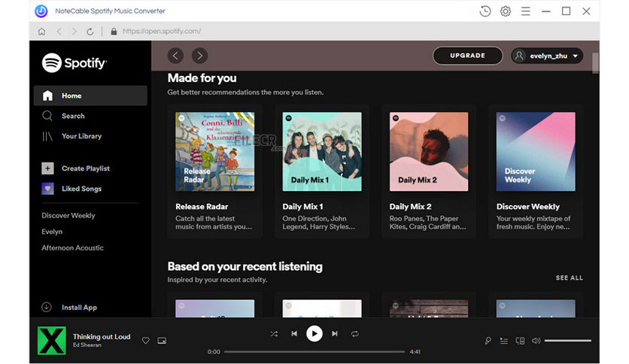Click the volume slider bar
The image size is (629, 364).
[x=567, y=341]
